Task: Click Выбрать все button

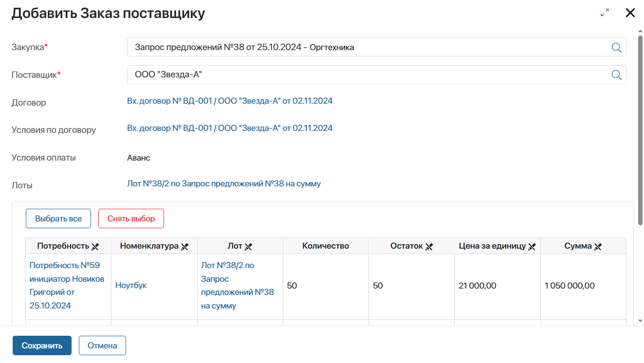Action: pos(58,218)
